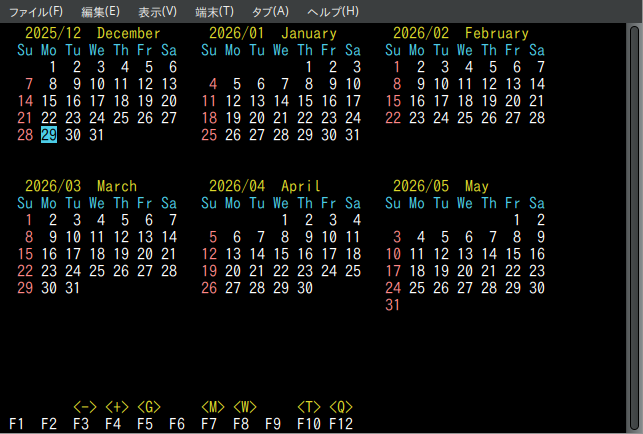Click the <Q> F12 quit label

[341, 407]
